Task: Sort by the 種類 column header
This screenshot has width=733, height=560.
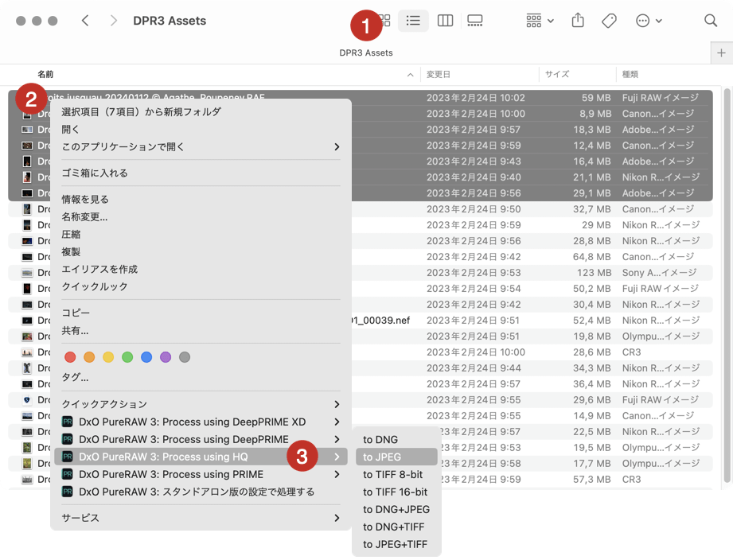Action: pos(630,74)
